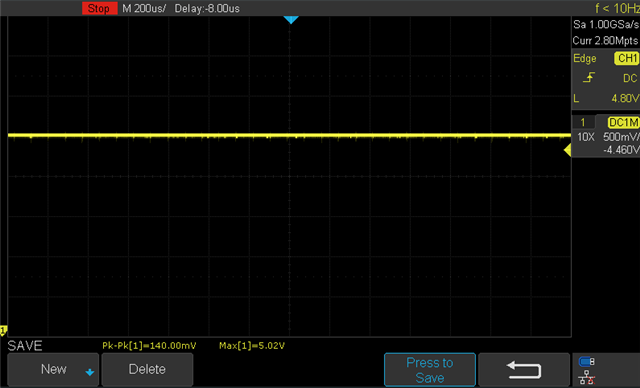Image resolution: width=640 pixels, height=388 pixels.
Task: Click the DC1M coupling badge
Action: 623,122
